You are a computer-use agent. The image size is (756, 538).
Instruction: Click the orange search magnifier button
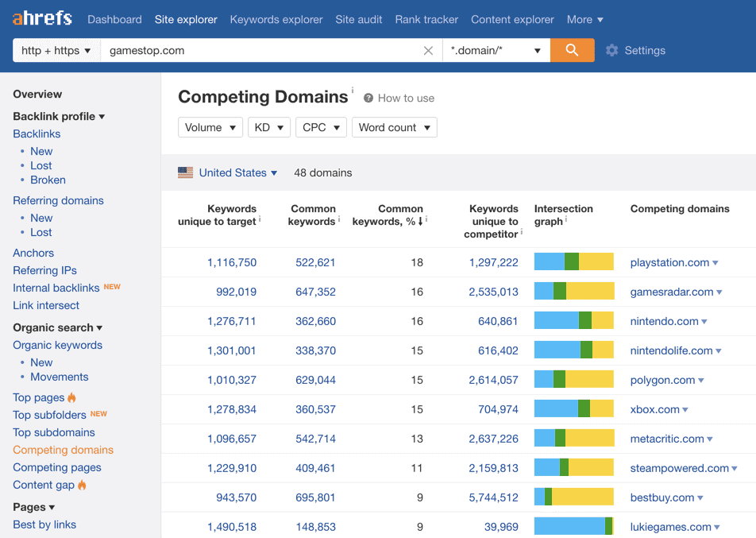[572, 50]
